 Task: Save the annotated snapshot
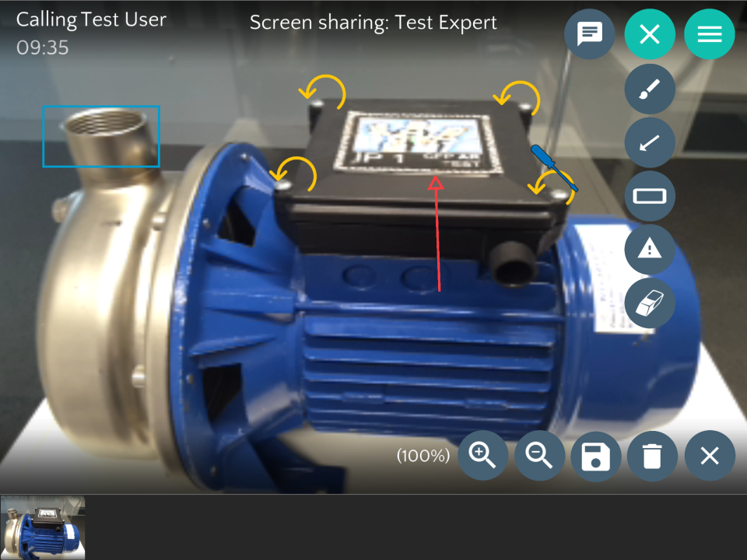coord(596,456)
